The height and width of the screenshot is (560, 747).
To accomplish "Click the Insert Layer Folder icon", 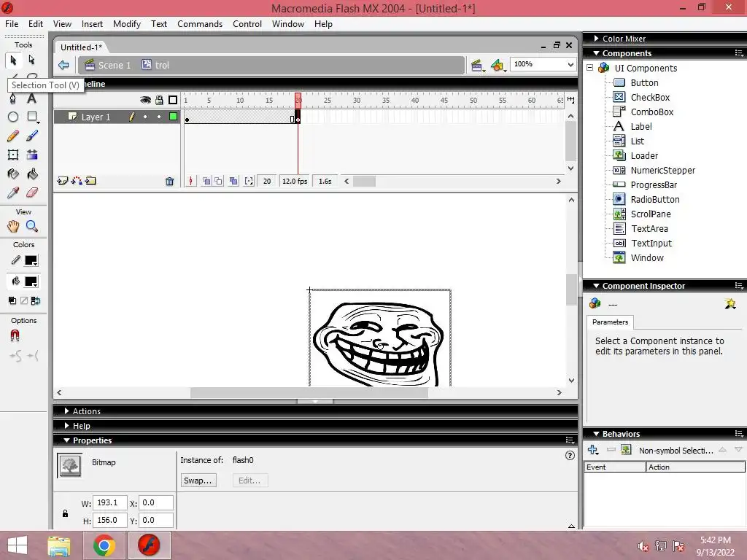I will click(90, 181).
